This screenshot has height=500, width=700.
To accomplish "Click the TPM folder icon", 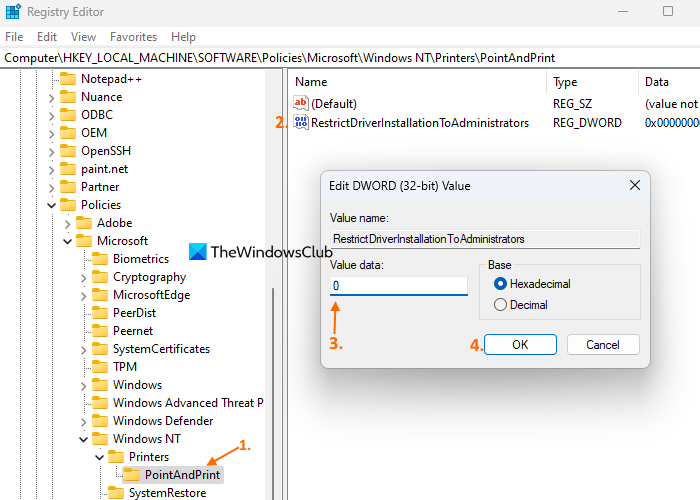I will (100, 367).
